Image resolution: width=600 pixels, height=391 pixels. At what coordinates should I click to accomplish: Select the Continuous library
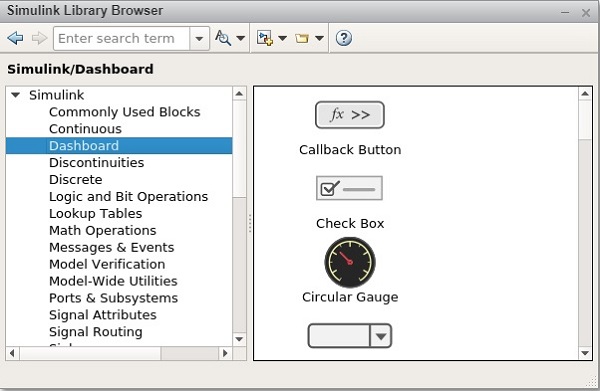[85, 129]
